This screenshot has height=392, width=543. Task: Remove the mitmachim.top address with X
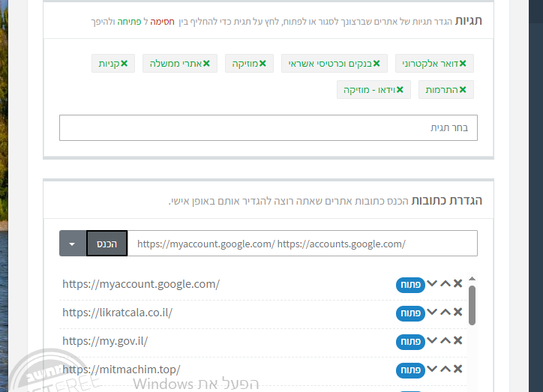(x=457, y=370)
